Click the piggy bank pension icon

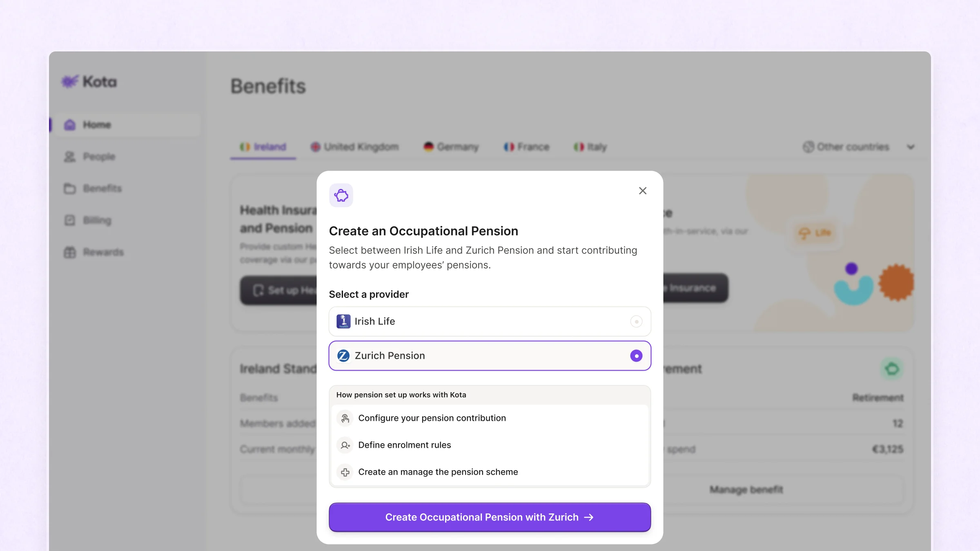coord(341,196)
